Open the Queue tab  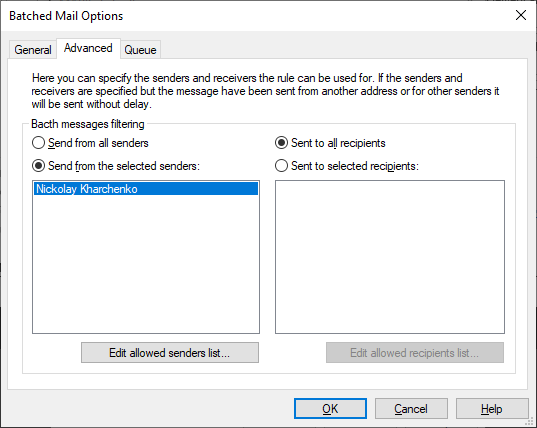[140, 50]
